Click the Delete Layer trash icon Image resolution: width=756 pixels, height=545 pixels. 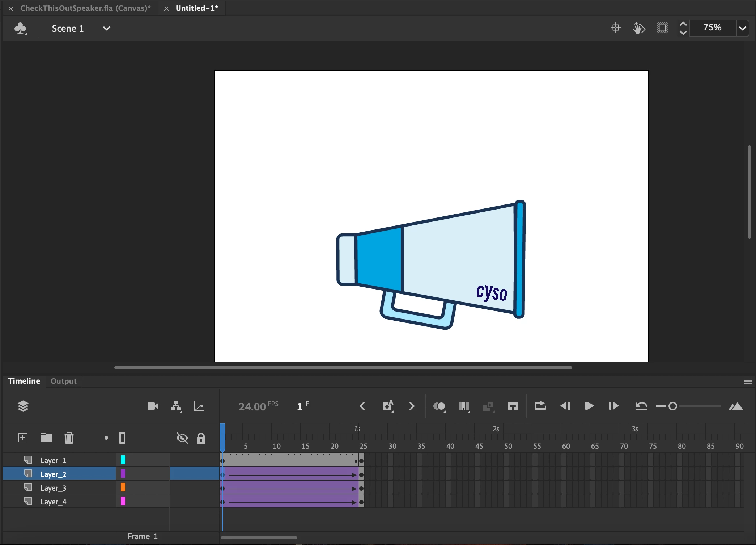click(69, 438)
